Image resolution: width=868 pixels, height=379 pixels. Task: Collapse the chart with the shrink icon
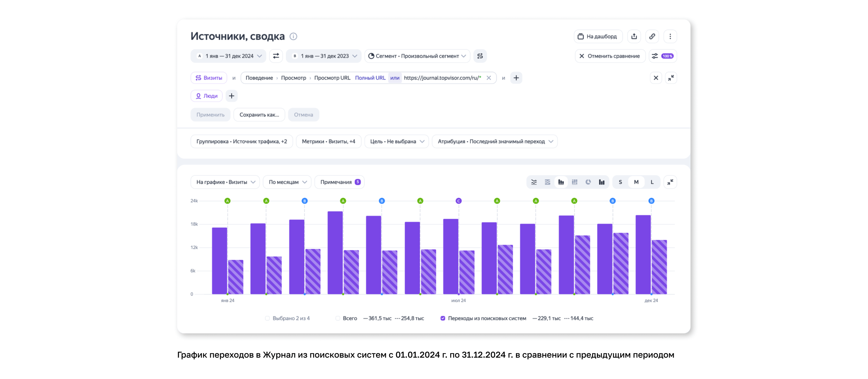click(670, 182)
